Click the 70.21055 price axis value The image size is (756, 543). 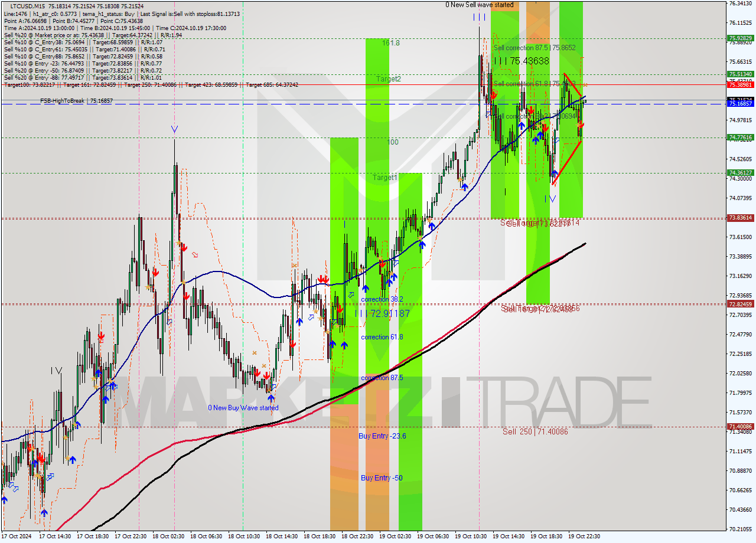coord(740,529)
